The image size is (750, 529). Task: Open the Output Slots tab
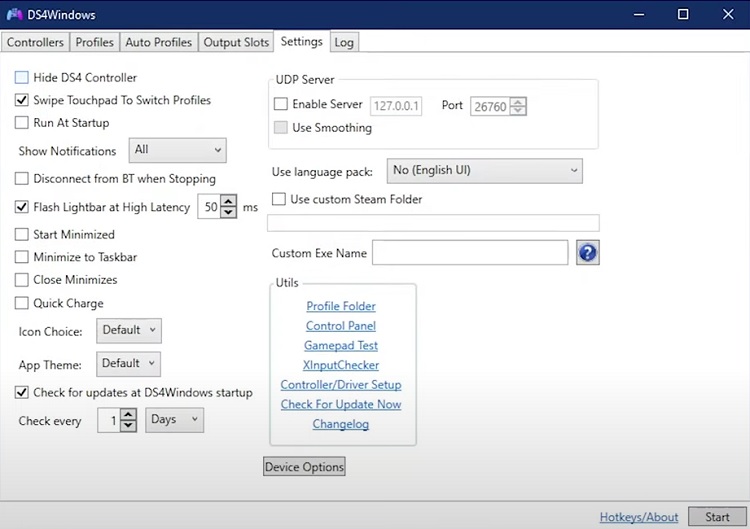236,42
